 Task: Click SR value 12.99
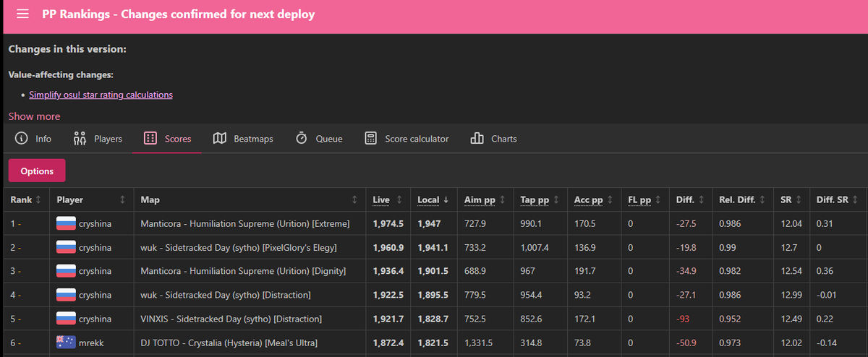tap(791, 295)
